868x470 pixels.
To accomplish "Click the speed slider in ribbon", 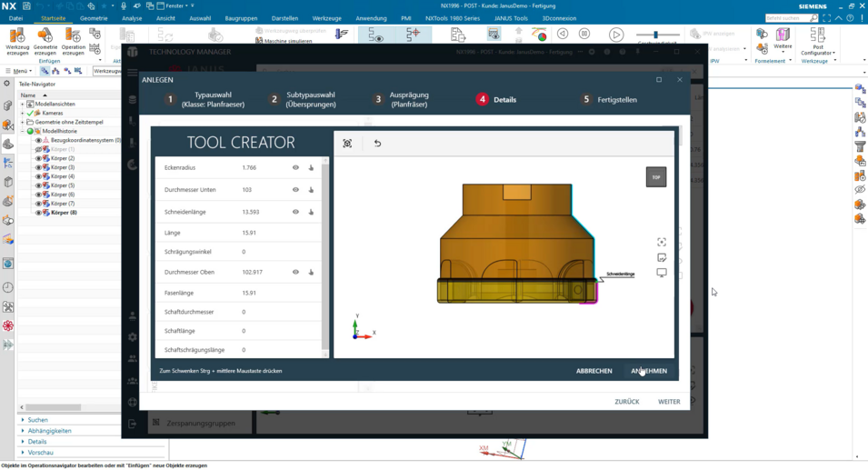I will pos(655,35).
